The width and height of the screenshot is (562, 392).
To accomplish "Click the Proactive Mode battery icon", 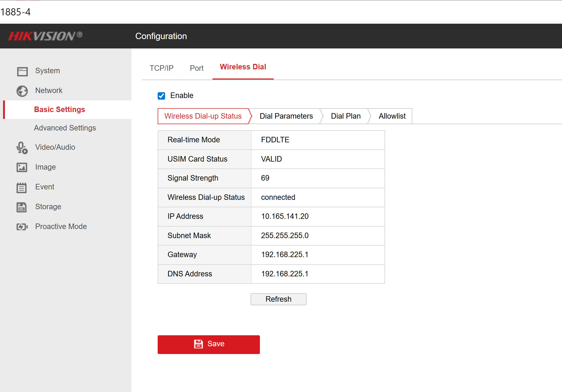I will click(22, 227).
